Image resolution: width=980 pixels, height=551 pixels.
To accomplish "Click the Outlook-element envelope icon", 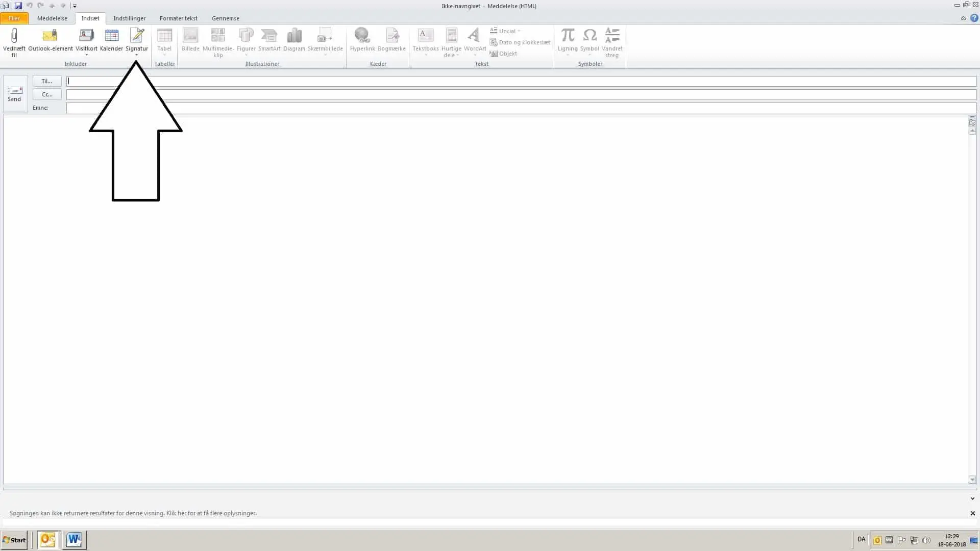I will coord(50,36).
